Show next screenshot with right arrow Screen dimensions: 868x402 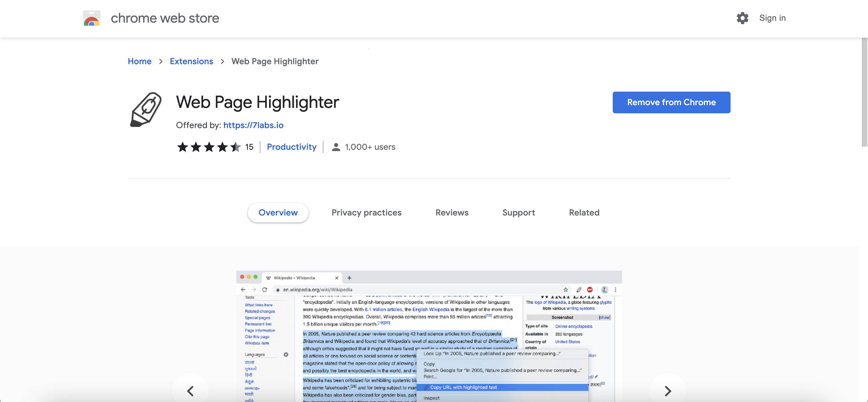coord(668,391)
